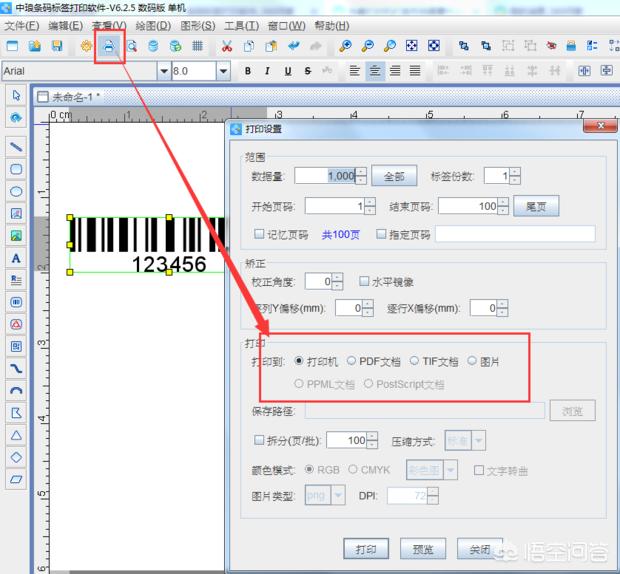The width and height of the screenshot is (620, 574).
Task: Select the barcode drawing tool
Action: pyautogui.click(x=16, y=302)
